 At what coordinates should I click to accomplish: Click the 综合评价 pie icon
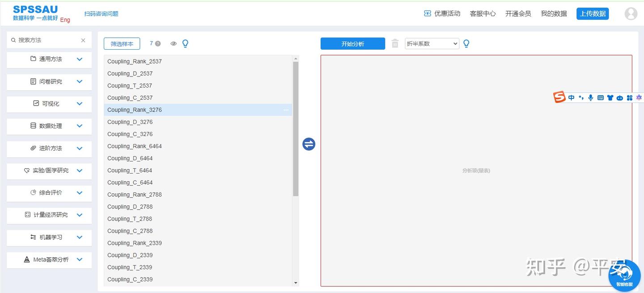[33, 192]
